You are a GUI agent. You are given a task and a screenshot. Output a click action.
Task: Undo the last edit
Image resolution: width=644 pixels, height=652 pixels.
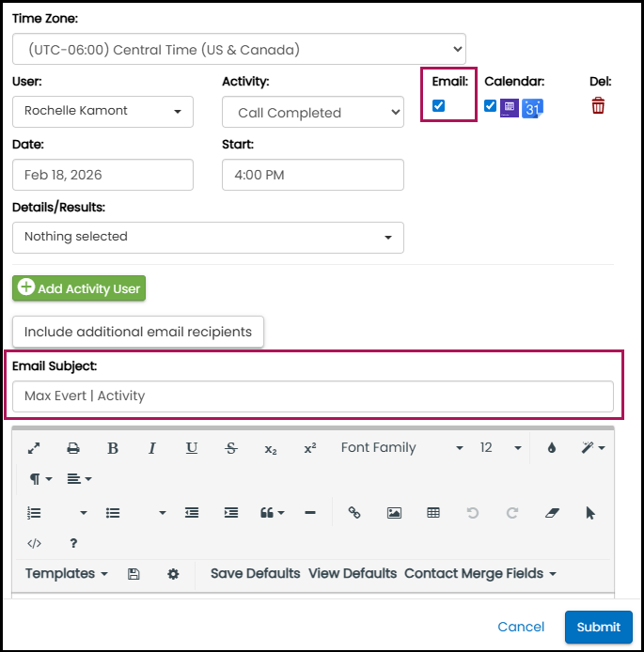pyautogui.click(x=473, y=513)
